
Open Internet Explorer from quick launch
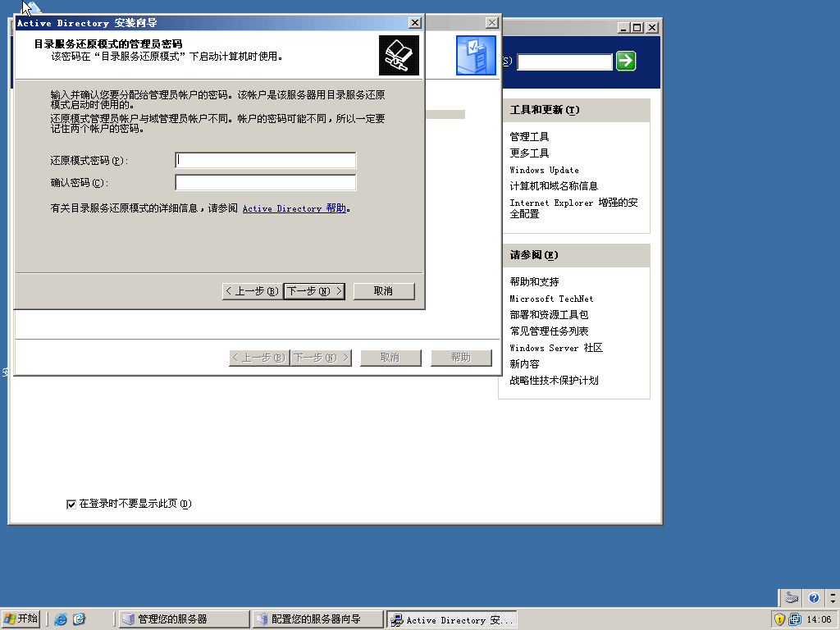60,619
